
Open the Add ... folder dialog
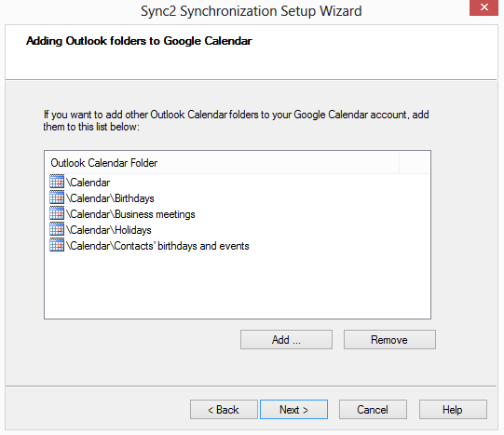[x=286, y=340]
